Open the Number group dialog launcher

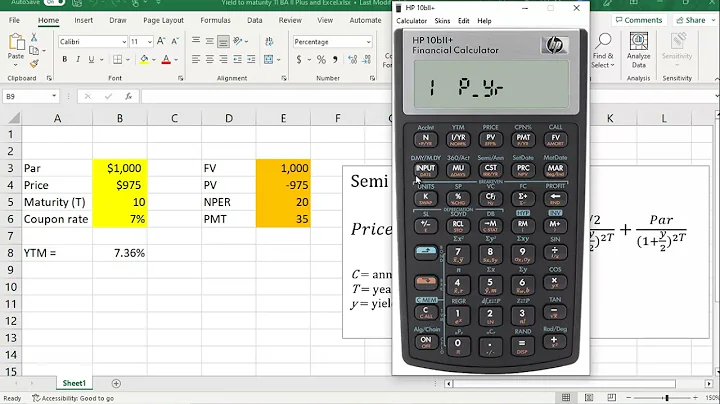click(x=372, y=79)
